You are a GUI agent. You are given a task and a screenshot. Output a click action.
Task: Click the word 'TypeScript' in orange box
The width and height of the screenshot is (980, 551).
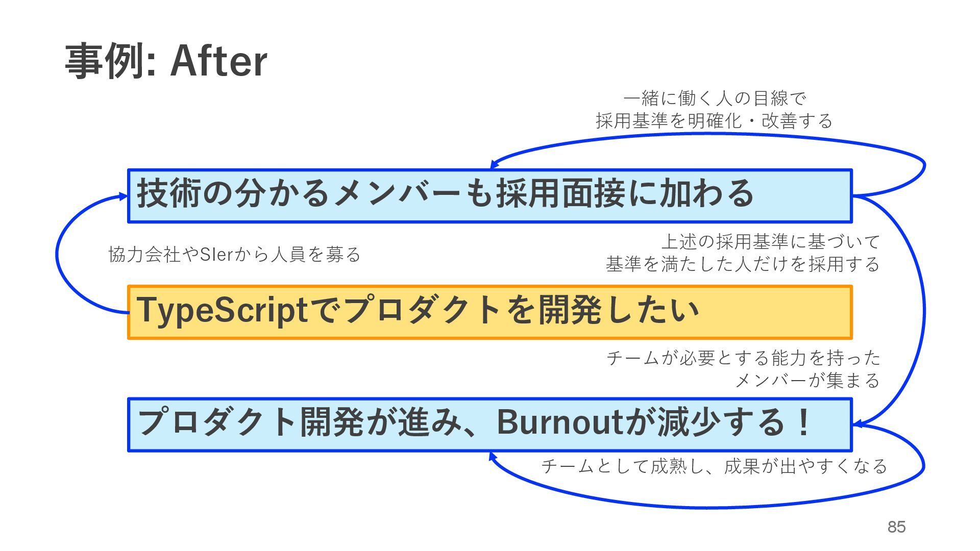(x=222, y=310)
